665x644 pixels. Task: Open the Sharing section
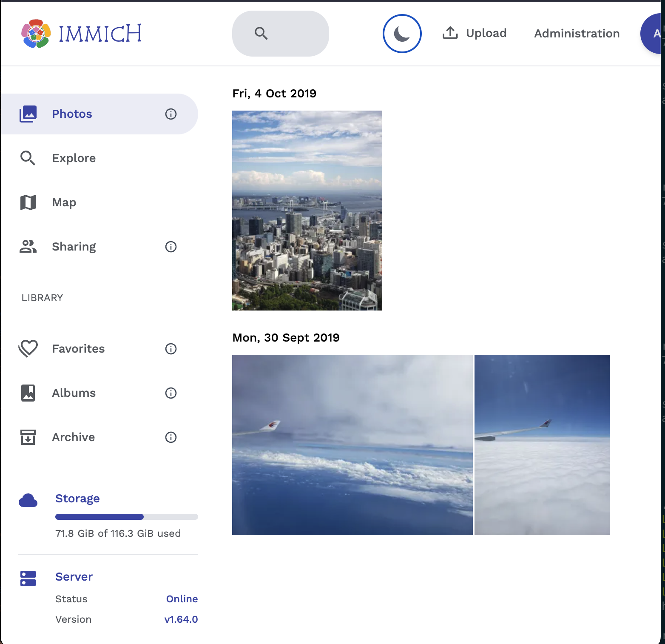click(x=74, y=247)
